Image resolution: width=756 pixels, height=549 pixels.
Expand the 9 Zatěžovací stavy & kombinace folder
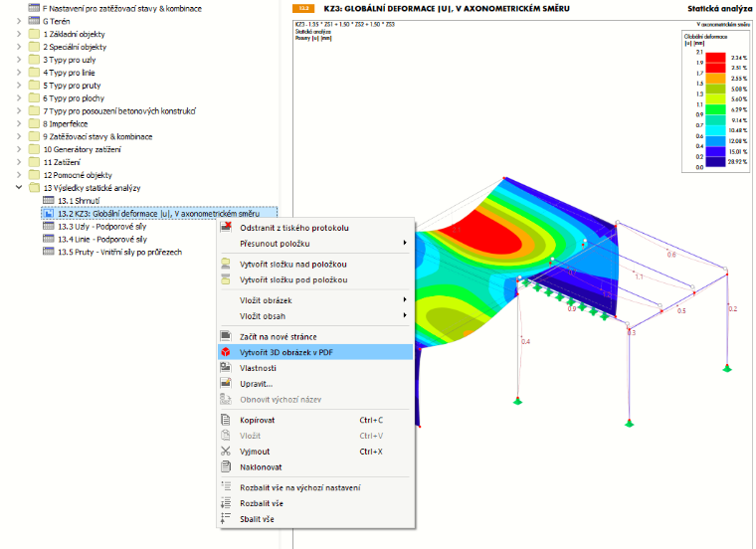coord(19,136)
